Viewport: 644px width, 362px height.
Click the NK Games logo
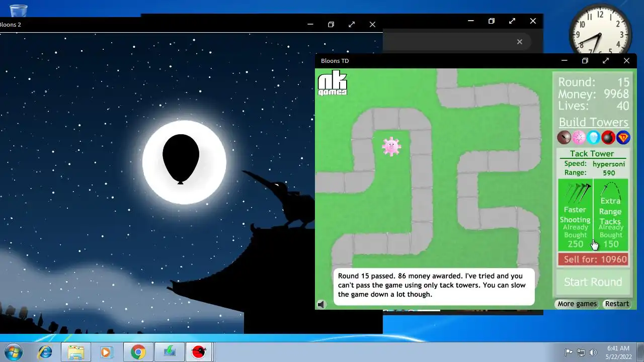point(333,83)
